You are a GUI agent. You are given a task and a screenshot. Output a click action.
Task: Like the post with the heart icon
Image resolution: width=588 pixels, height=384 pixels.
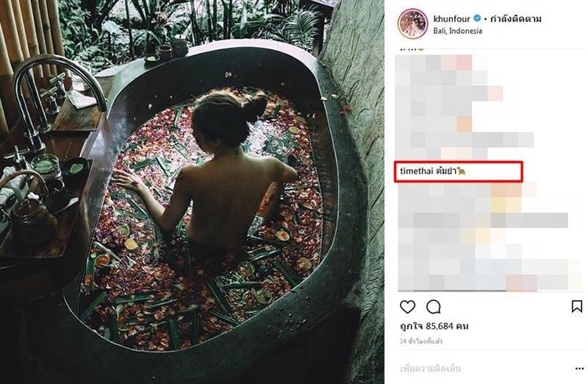point(407,307)
